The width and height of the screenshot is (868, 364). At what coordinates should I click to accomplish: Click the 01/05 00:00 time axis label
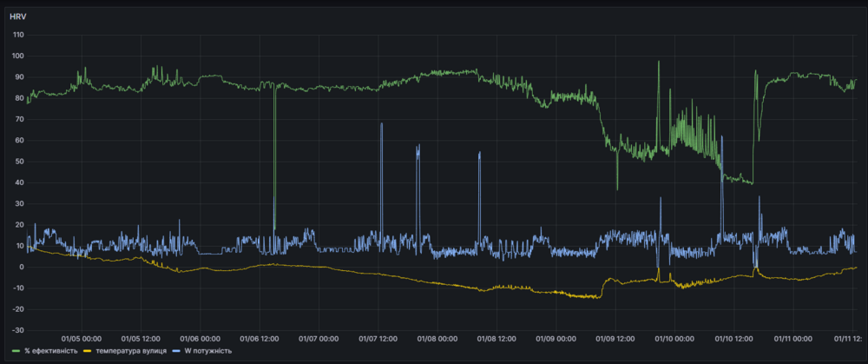coord(82,339)
